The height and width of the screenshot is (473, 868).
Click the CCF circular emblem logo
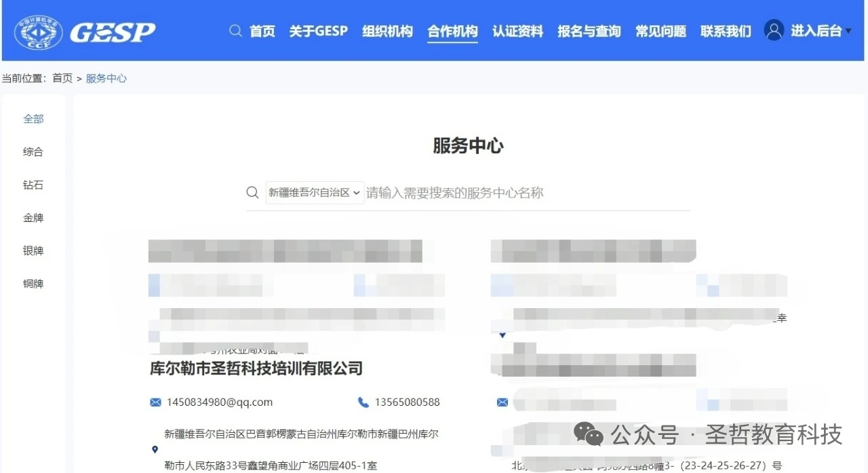38,31
